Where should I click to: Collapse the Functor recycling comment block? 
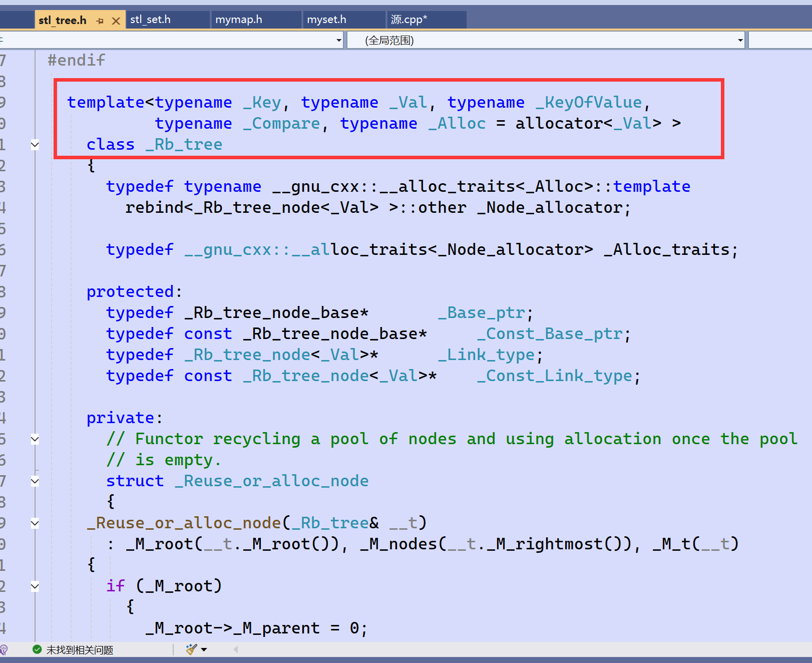tap(35, 439)
